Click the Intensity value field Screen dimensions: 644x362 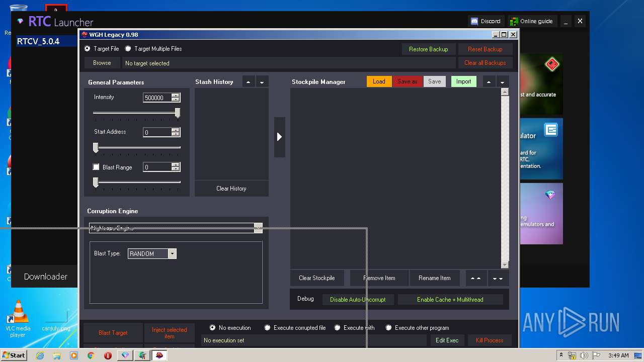[157, 98]
